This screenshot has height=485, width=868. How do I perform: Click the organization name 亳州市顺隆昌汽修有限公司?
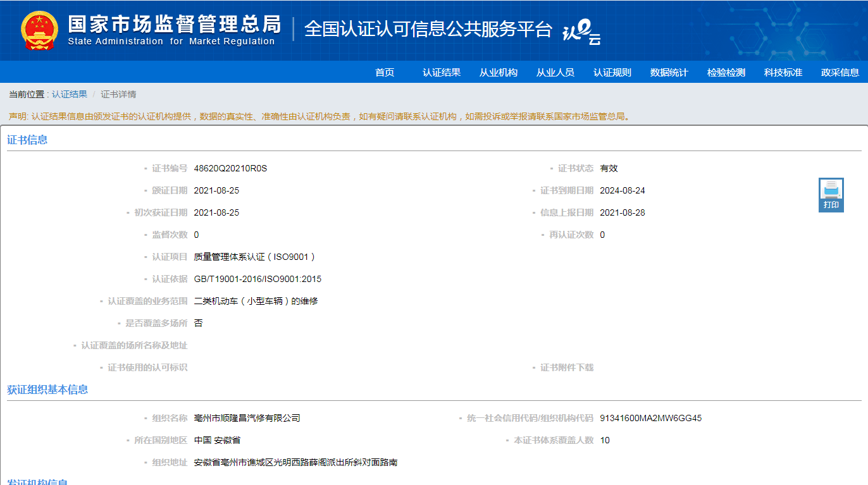point(247,418)
